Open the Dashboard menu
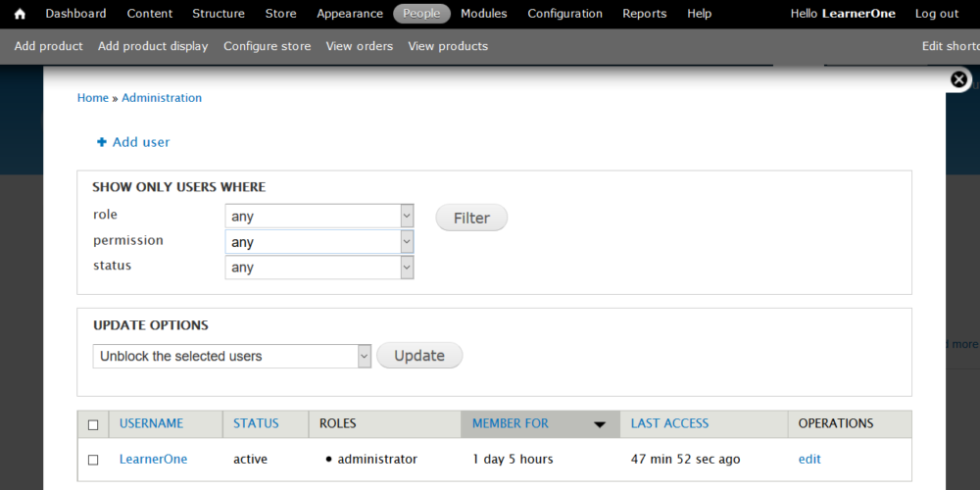Viewport: 980px width, 490px height. tap(75, 14)
